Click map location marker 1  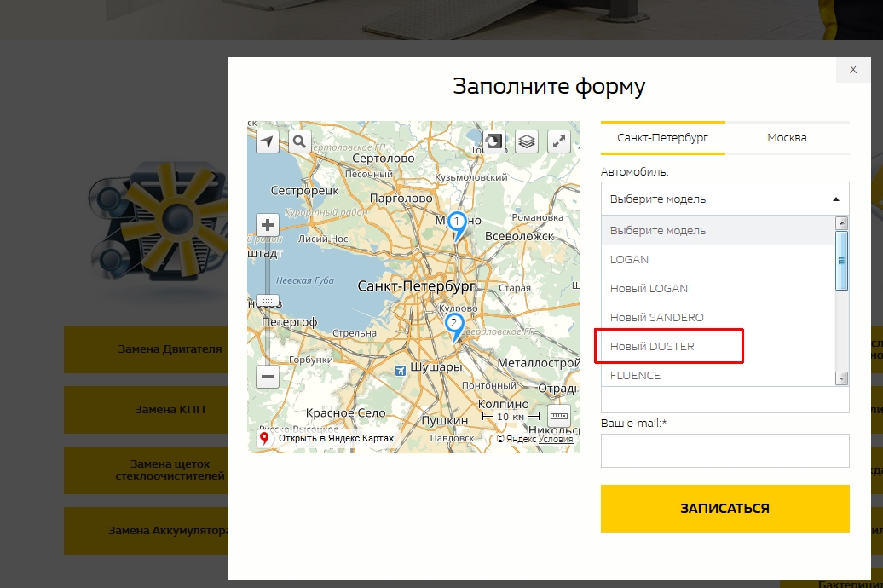[457, 223]
